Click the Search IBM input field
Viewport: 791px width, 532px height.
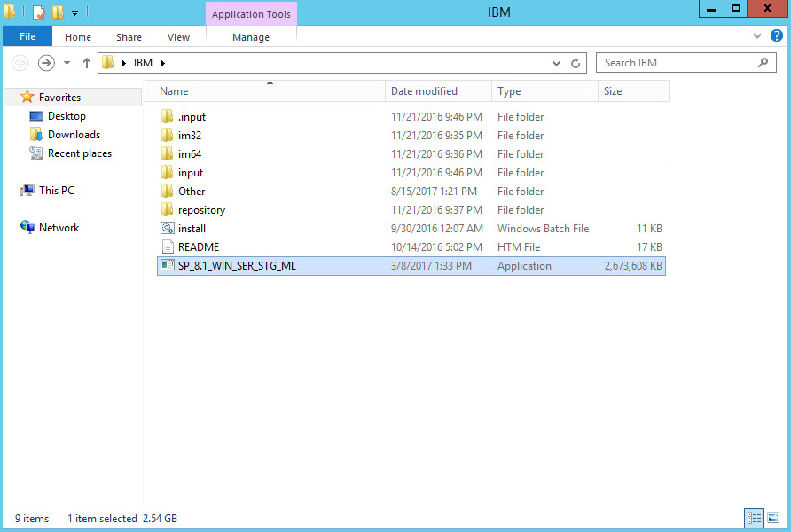[x=674, y=63]
